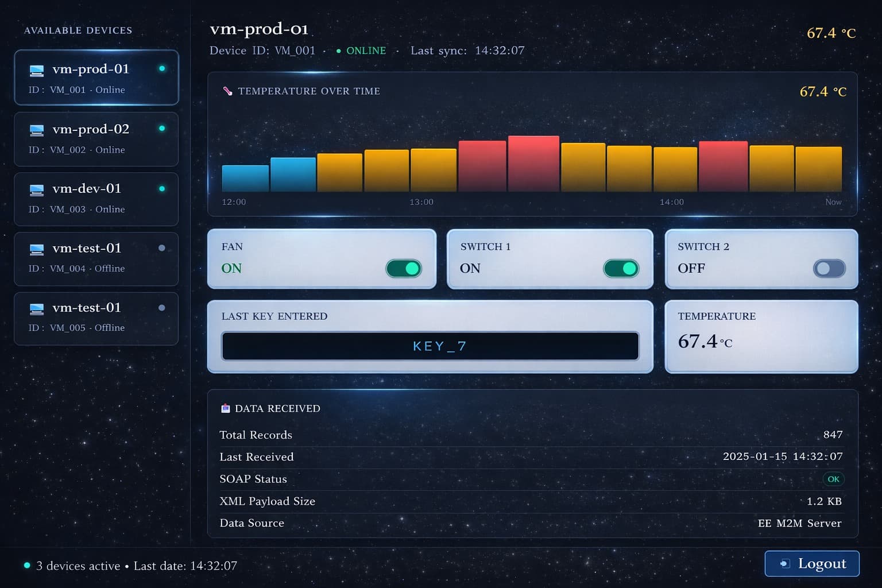Image resolution: width=882 pixels, height=588 pixels.
Task: Disable Switch 1
Action: (622, 268)
